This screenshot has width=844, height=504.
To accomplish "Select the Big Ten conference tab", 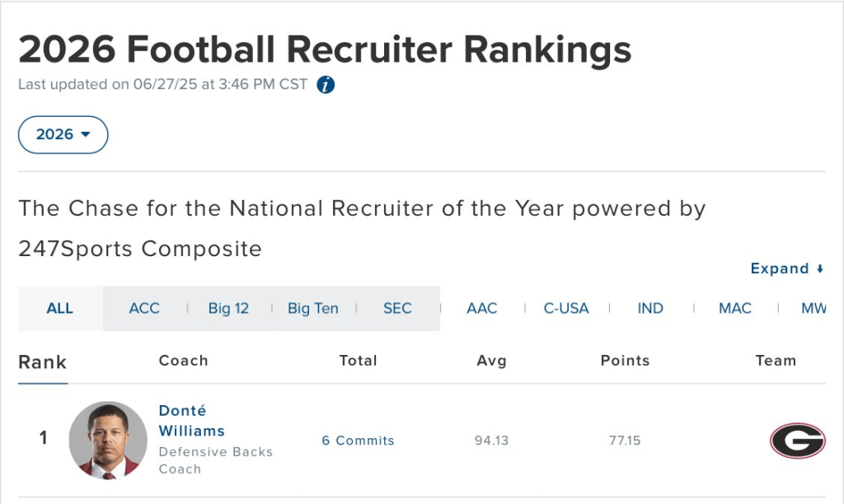I will [x=312, y=308].
